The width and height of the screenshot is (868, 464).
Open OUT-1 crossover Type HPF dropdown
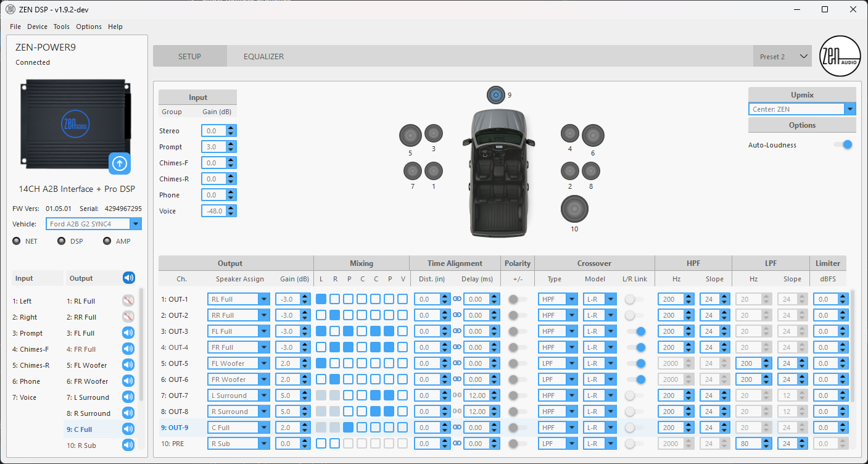tap(558, 299)
